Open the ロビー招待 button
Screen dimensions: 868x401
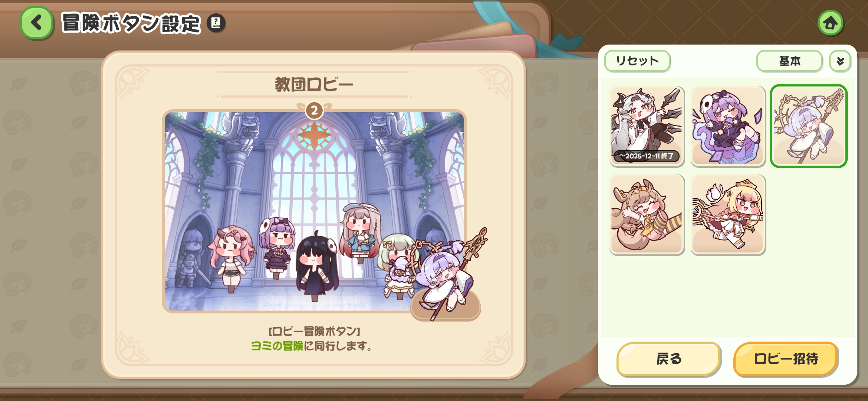coord(786,359)
